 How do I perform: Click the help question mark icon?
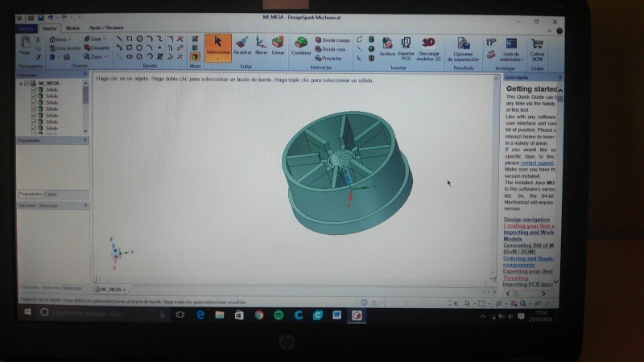(559, 31)
